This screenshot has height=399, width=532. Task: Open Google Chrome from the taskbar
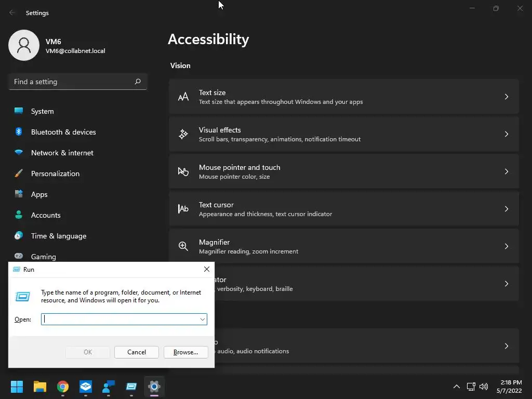[x=63, y=387]
